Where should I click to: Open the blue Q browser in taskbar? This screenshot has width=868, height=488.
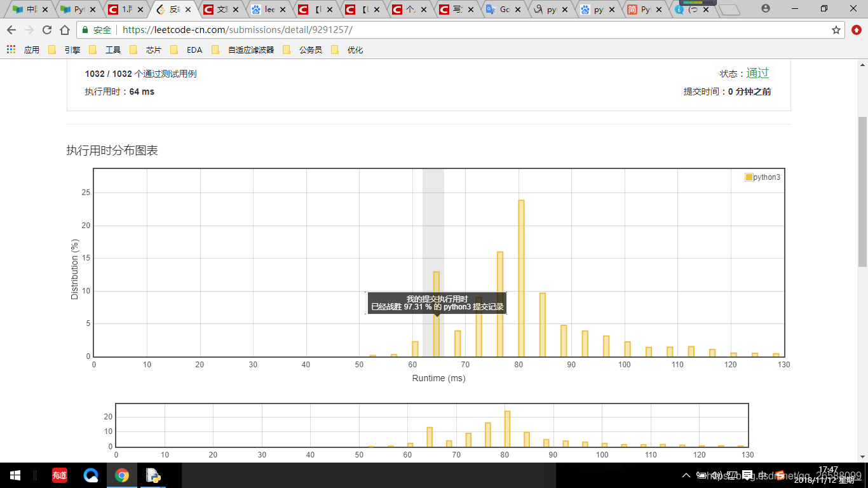tap(91, 475)
